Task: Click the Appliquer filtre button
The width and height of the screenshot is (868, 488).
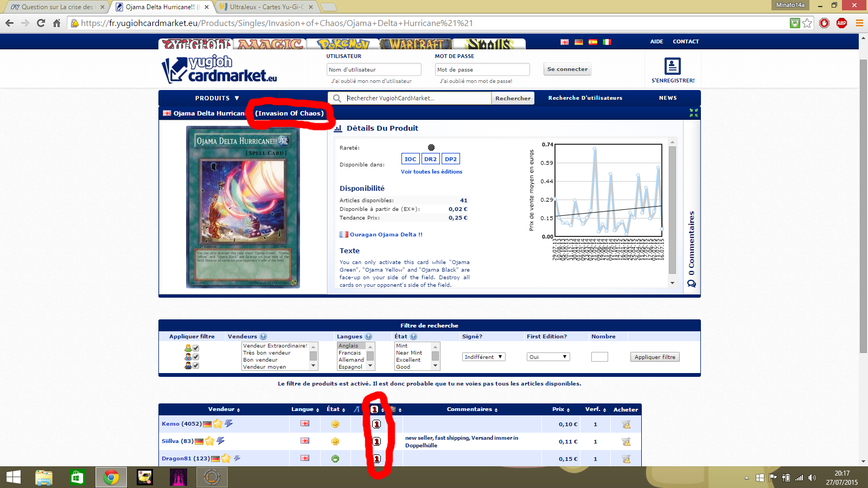Action: pos(655,357)
